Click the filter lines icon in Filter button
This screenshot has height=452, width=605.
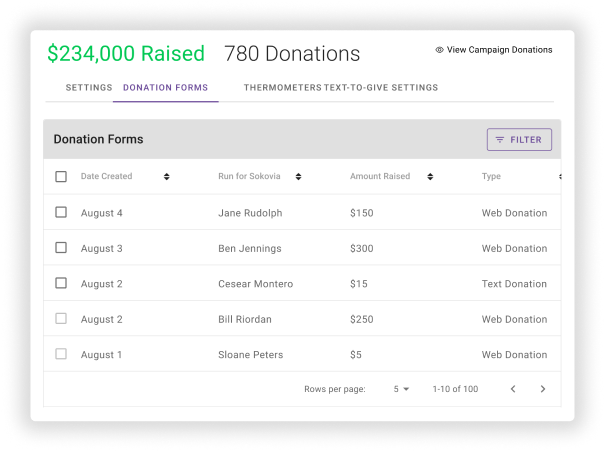coord(500,140)
